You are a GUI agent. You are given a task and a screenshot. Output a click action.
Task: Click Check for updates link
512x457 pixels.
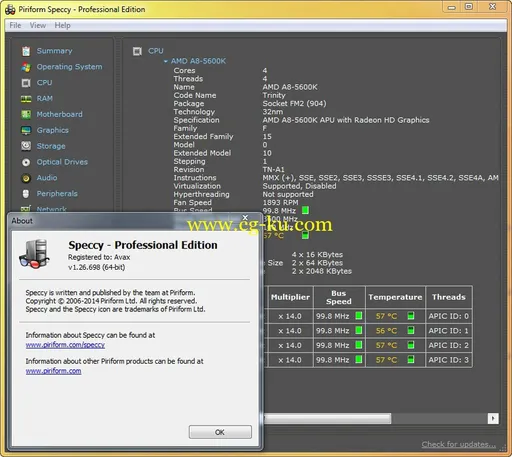tap(458, 444)
